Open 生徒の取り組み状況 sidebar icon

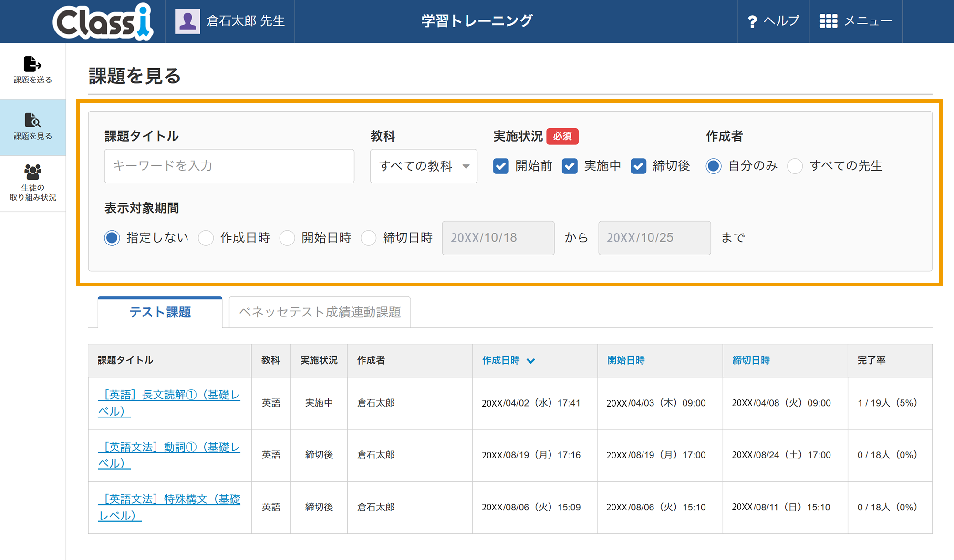pyautogui.click(x=32, y=173)
